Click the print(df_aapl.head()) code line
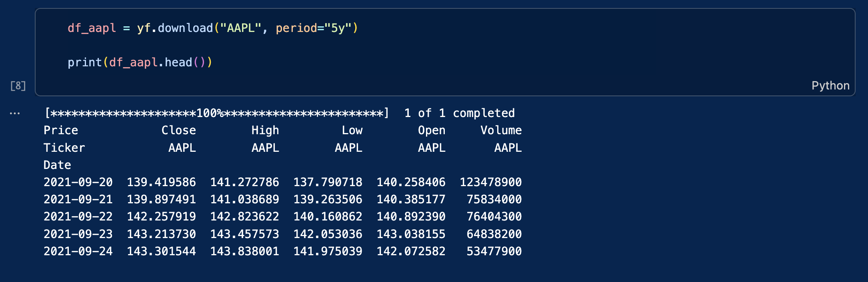This screenshot has height=282, width=868. (x=140, y=62)
